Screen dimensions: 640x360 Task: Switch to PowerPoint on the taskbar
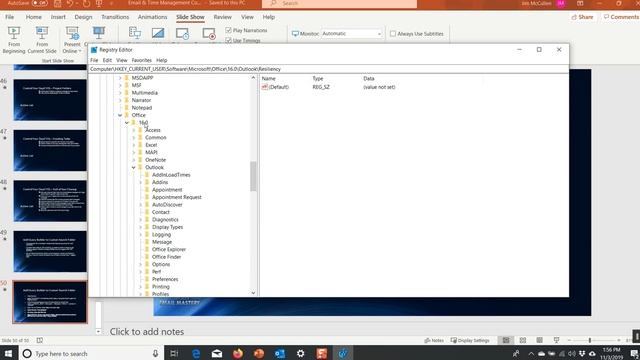(259, 353)
